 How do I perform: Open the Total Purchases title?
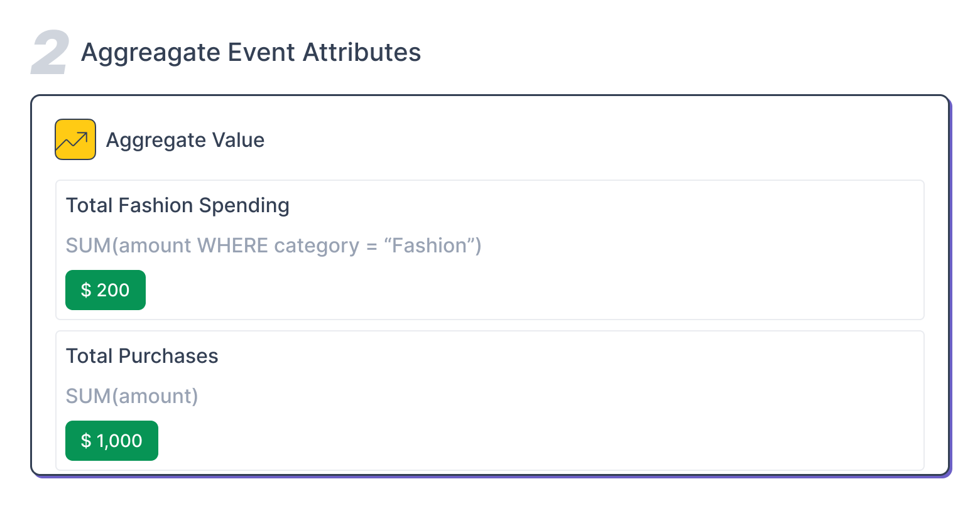click(142, 356)
